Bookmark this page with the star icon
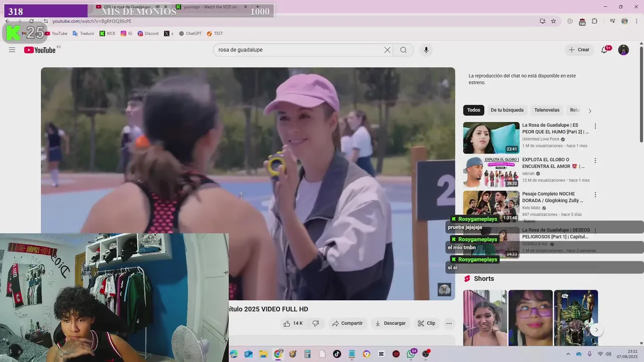The height and width of the screenshot is (362, 644). click(553, 21)
